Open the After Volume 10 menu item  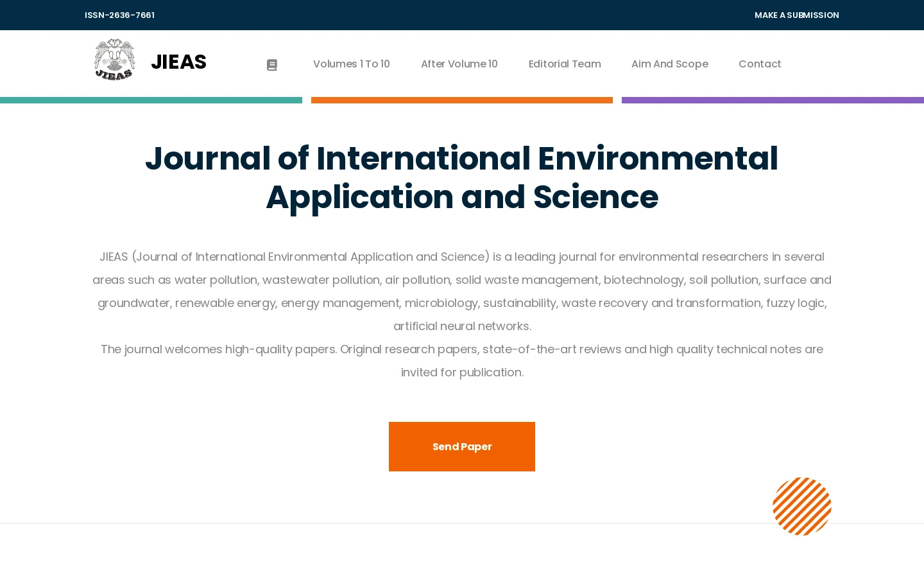click(459, 64)
